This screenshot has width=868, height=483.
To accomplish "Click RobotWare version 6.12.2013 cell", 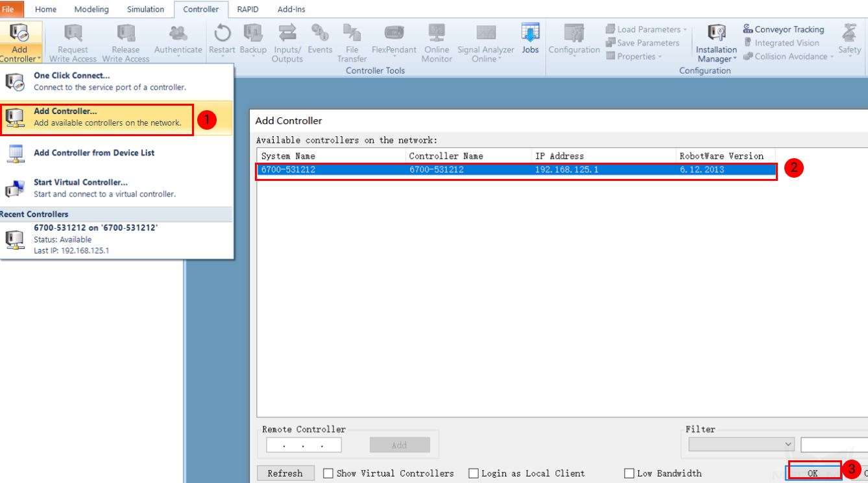I will click(x=702, y=170).
